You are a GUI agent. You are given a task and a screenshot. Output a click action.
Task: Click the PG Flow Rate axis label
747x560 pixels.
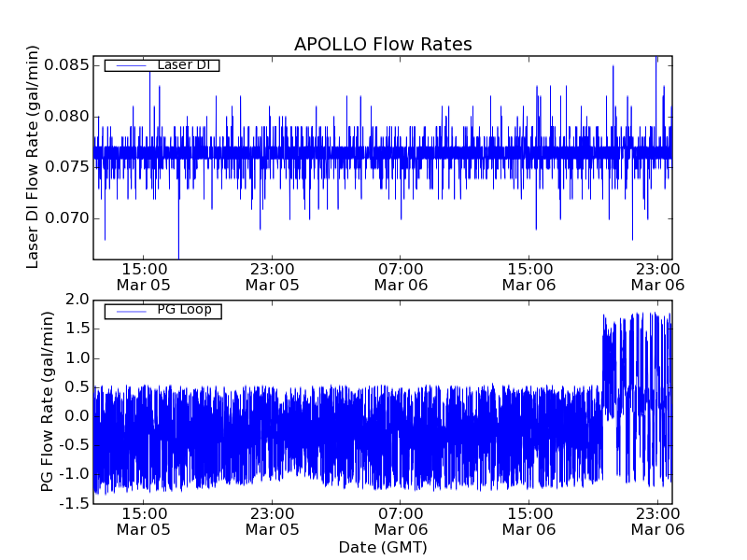pos(47,402)
